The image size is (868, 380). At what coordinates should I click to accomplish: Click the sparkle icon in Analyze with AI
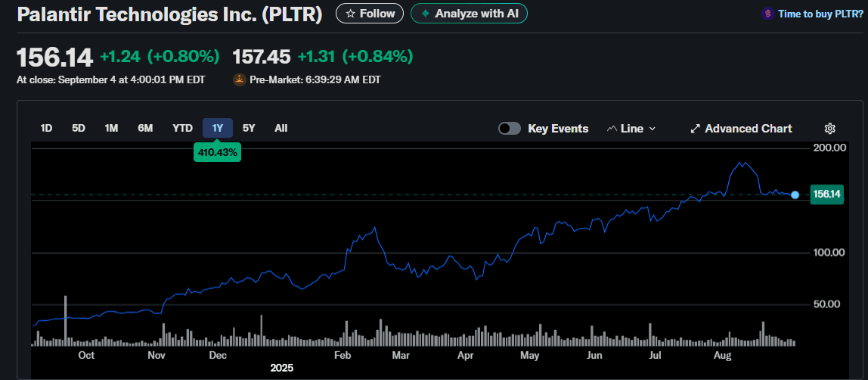click(426, 14)
